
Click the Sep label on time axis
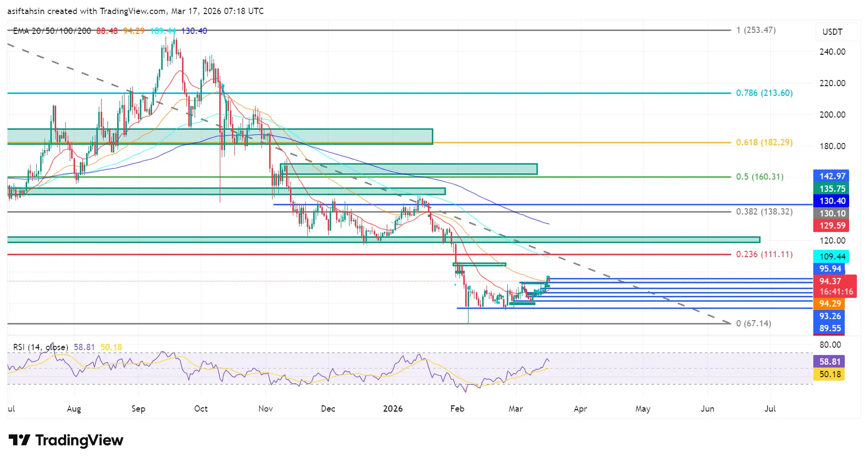pos(138,409)
